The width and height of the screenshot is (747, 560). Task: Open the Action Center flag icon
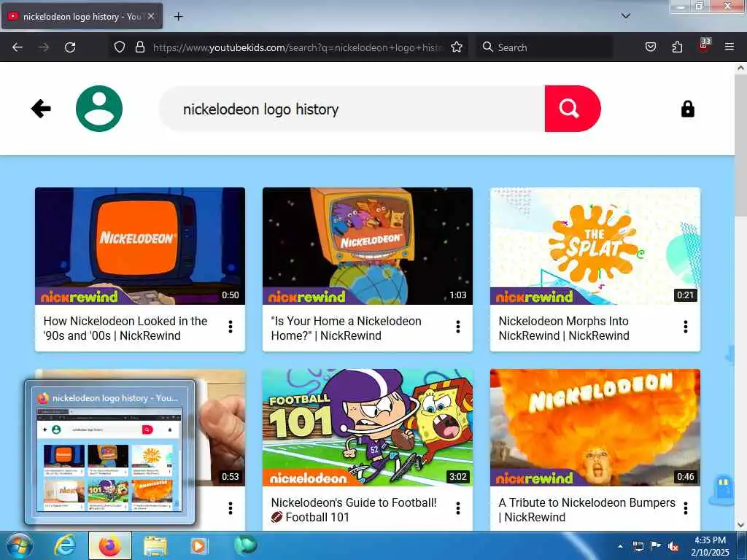pos(656,546)
